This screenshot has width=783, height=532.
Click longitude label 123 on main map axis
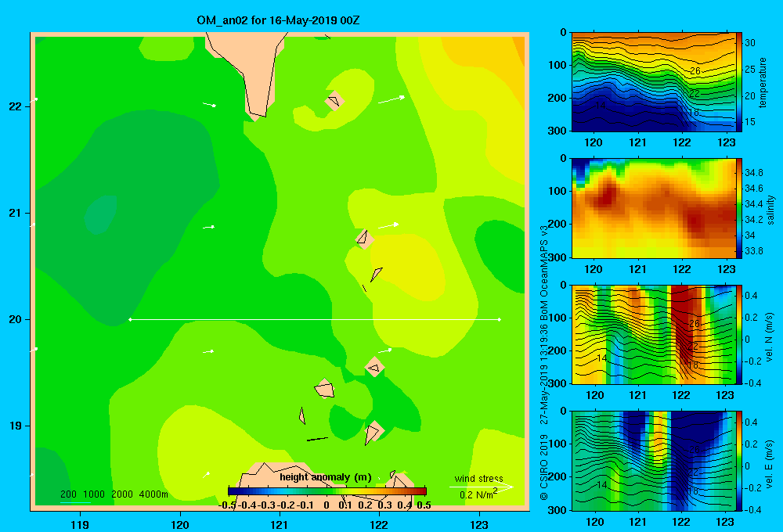pos(479,524)
